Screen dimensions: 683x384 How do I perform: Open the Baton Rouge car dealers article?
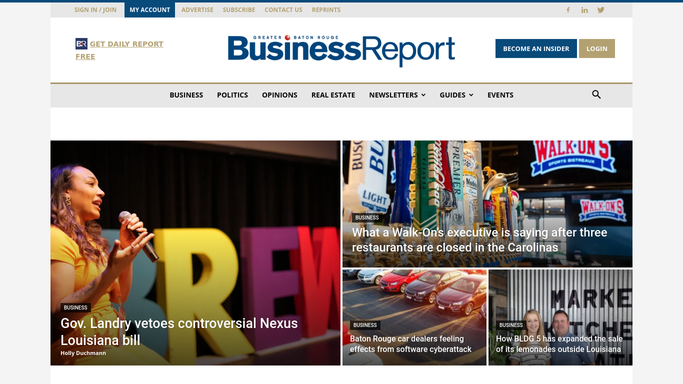(410, 344)
